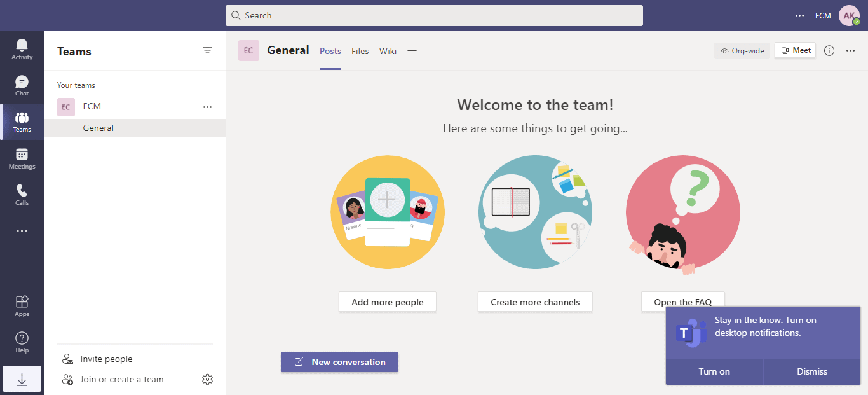
Task: Show channel info icon
Action: click(x=829, y=51)
